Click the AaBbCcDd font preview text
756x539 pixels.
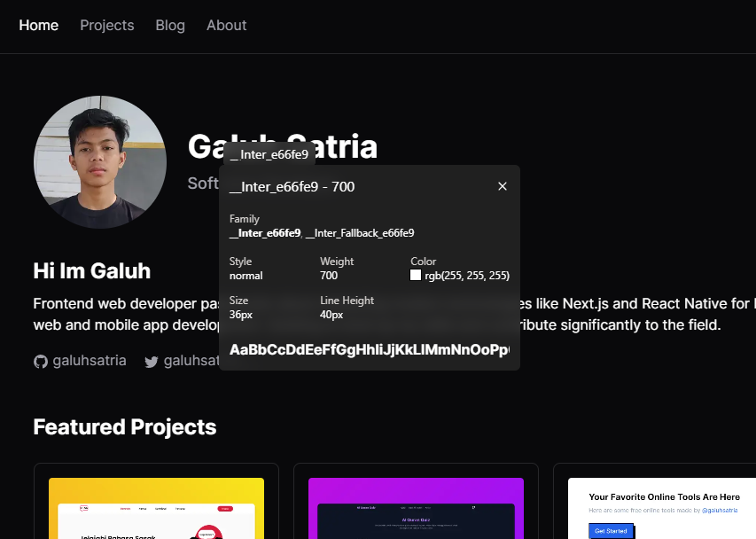[x=369, y=349]
